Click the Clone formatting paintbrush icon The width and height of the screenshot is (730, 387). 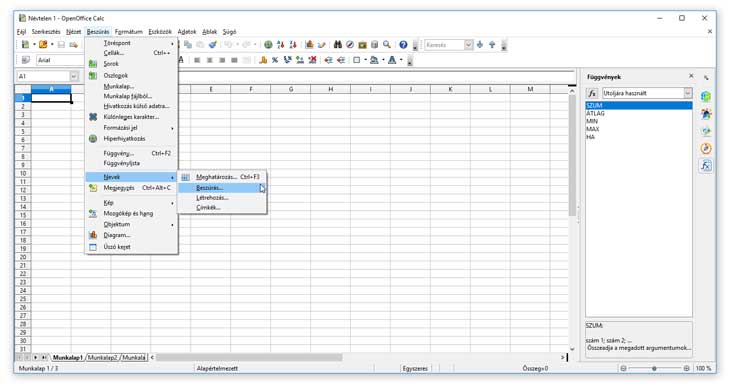pyautogui.click(x=212, y=45)
